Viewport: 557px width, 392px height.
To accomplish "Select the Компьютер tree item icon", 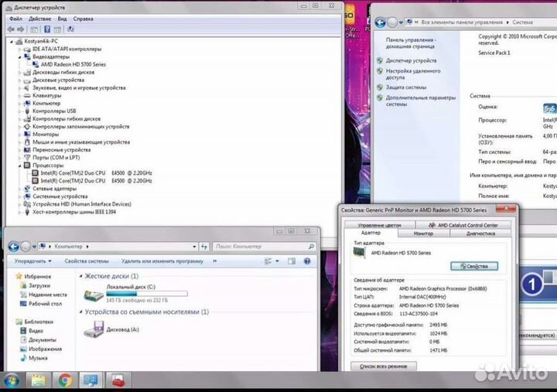I will pos(27,104).
